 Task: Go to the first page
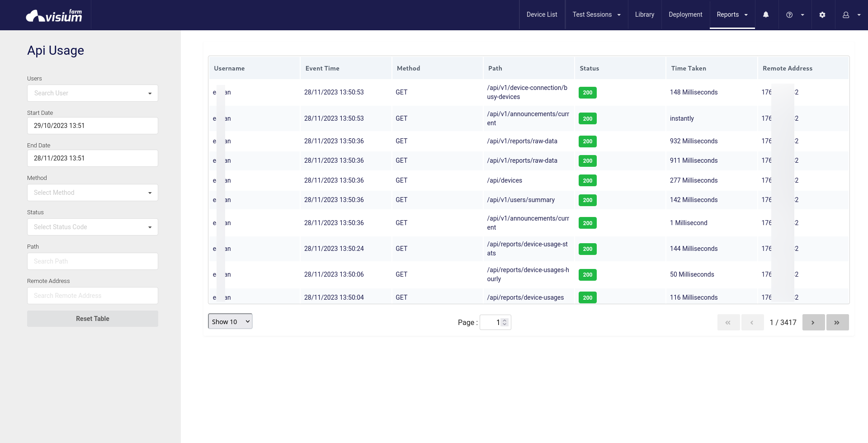point(728,322)
